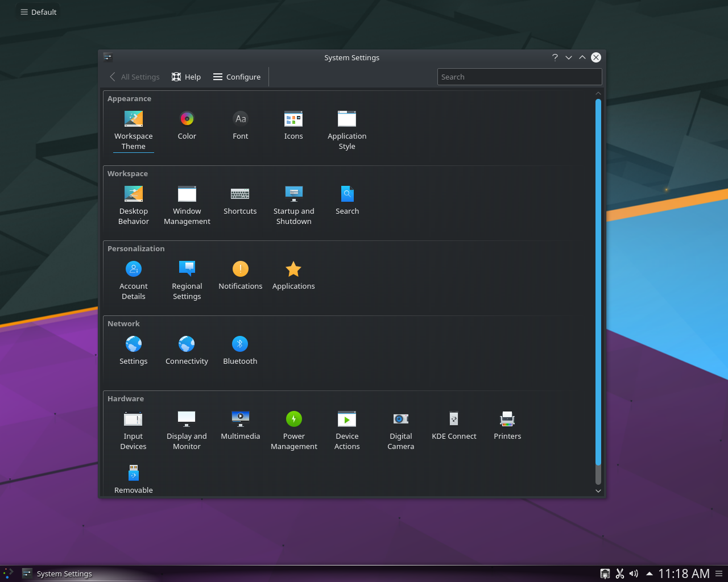
Task: Open the Icons appearance module
Action: coord(293,126)
